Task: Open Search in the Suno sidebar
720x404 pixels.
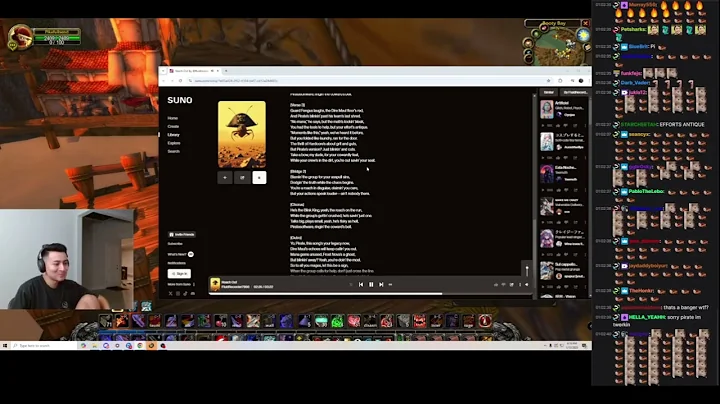Action: coord(174,151)
